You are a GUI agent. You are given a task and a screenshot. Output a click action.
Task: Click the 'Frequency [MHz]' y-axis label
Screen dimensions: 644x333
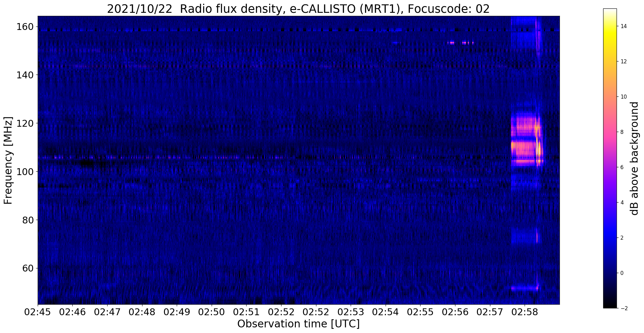(x=8, y=160)
